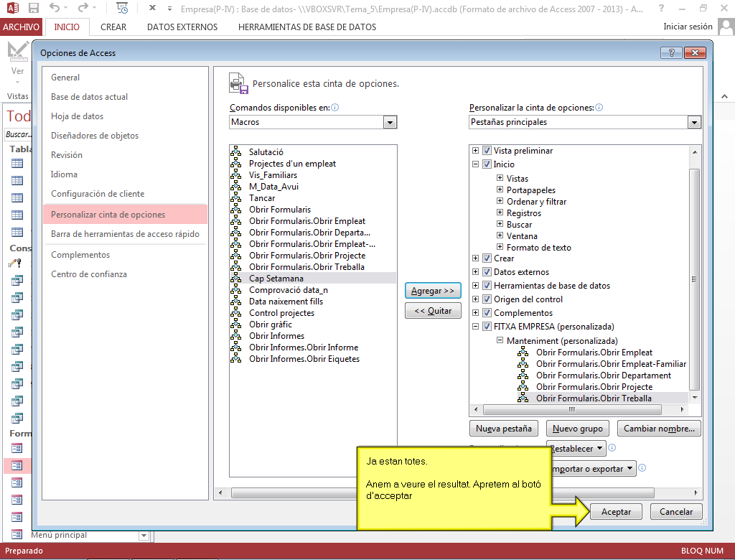Click the << Quitar button
Viewport: 735px width, 560px height.
click(433, 310)
